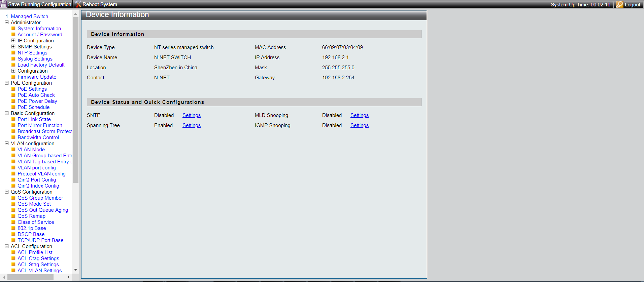Click the Gateway value 192.168.2.254
The height and width of the screenshot is (282, 644).
click(x=338, y=78)
